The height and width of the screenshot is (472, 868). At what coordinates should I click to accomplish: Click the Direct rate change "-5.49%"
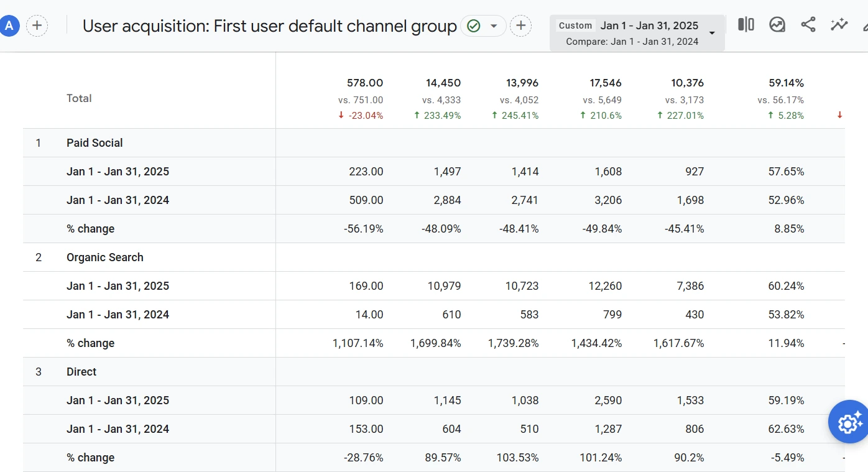coord(787,458)
